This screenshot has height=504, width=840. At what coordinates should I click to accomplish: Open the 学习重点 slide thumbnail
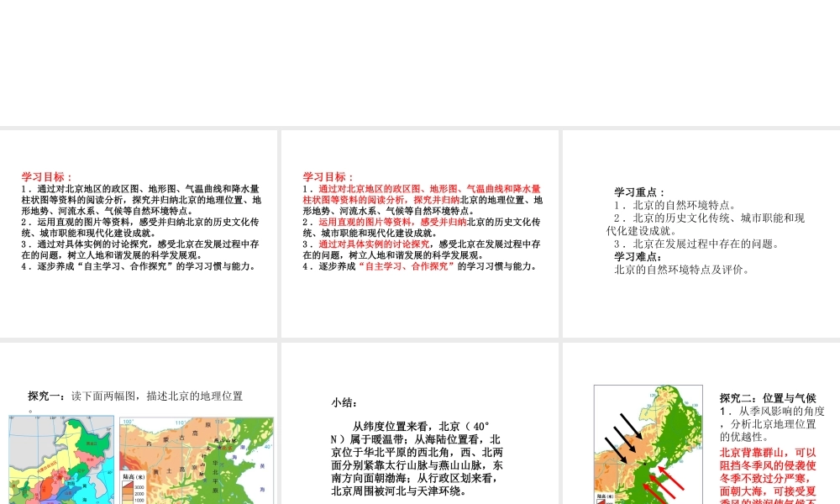[x=701, y=234]
